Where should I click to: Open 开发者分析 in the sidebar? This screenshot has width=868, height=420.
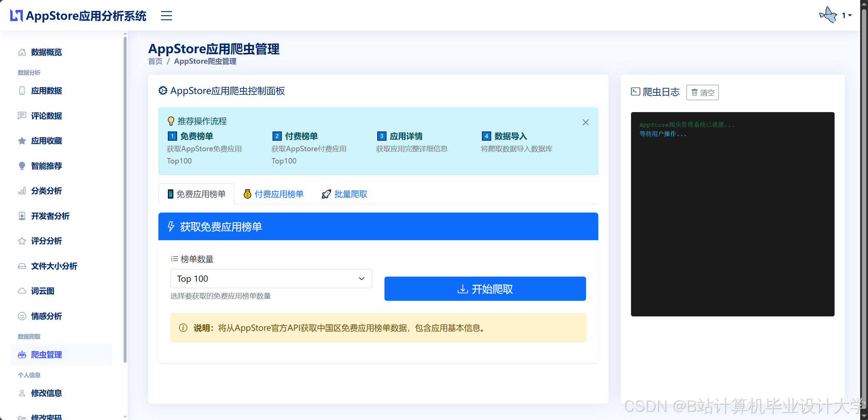(50, 216)
